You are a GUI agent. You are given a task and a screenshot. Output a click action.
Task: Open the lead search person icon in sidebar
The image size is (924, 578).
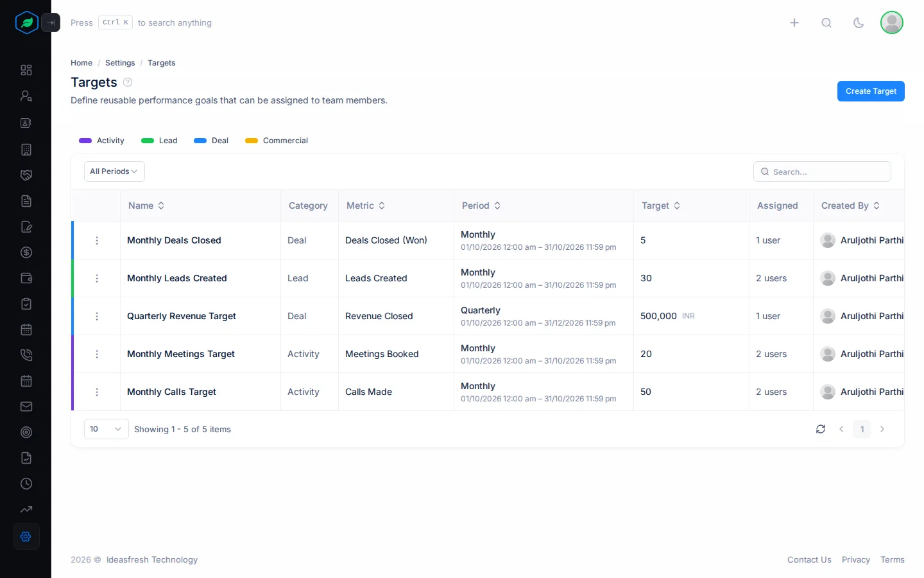[26, 96]
